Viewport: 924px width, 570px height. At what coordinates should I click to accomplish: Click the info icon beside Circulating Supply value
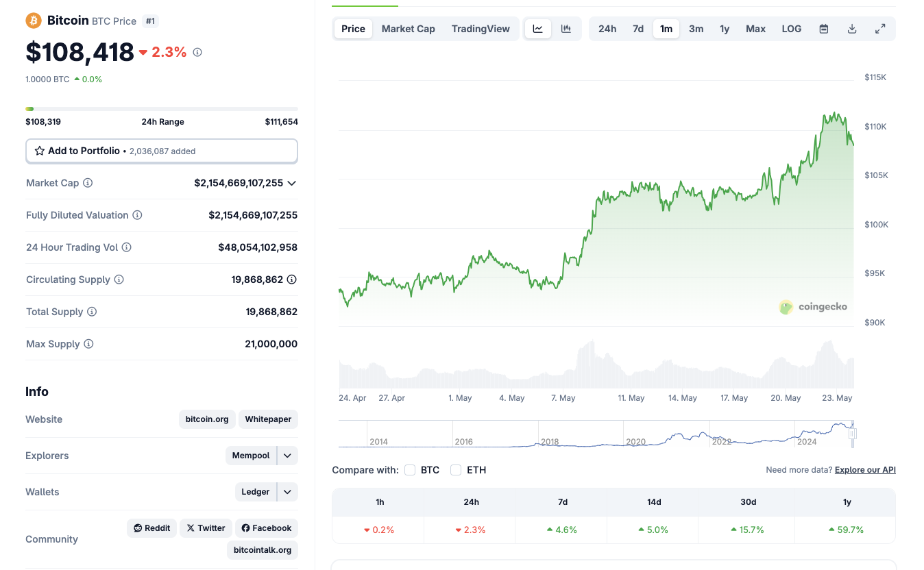(291, 280)
